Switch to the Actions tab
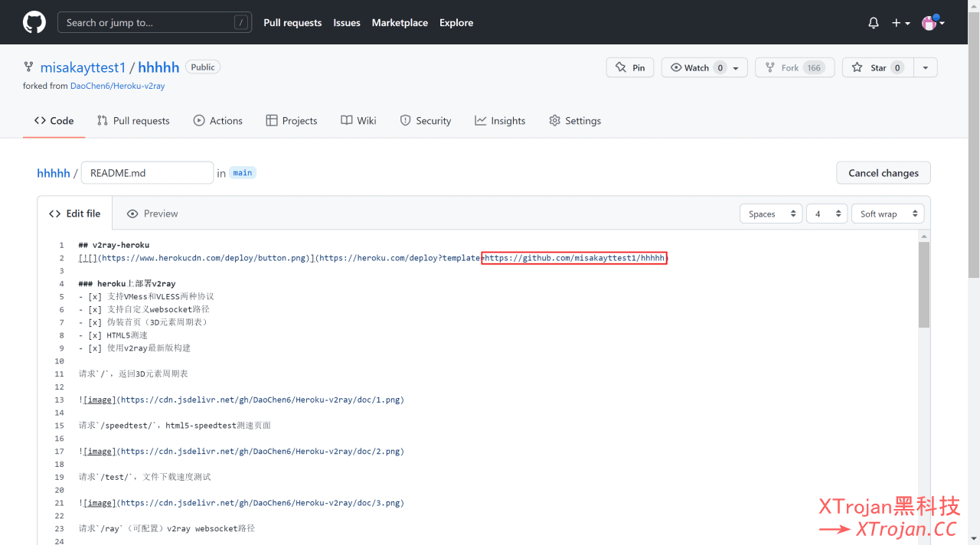 pyautogui.click(x=218, y=121)
